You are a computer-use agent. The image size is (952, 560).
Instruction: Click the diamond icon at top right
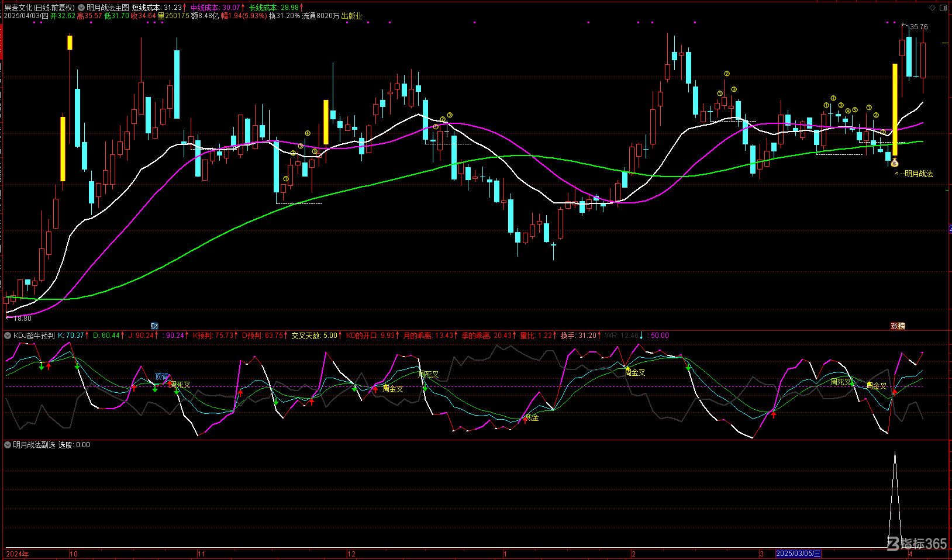(x=932, y=8)
